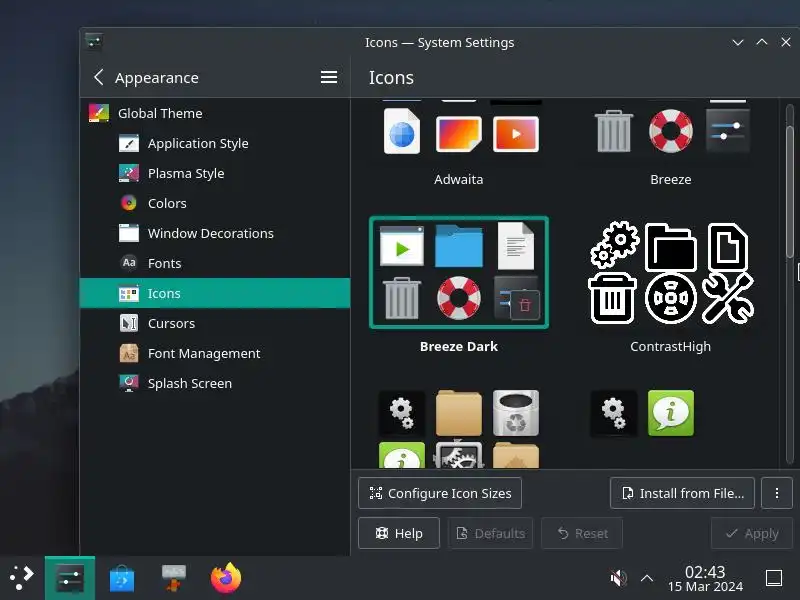Image resolution: width=800 pixels, height=600 pixels.
Task: Select Plasma Style in sidebar
Action: [x=215, y=173]
